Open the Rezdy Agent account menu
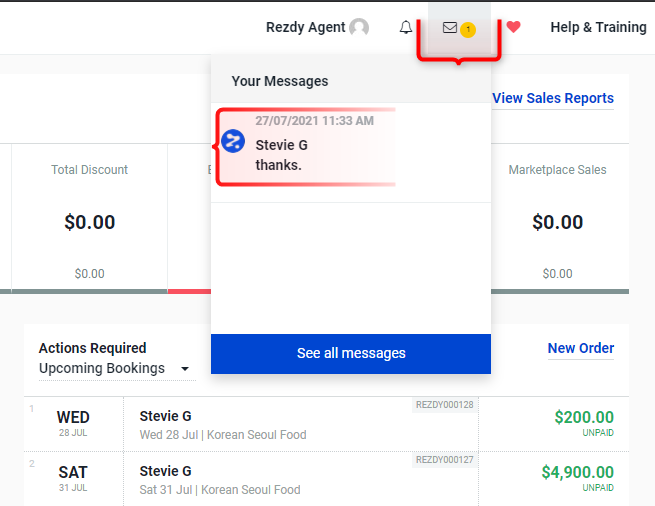The width and height of the screenshot is (655, 506). [x=317, y=28]
